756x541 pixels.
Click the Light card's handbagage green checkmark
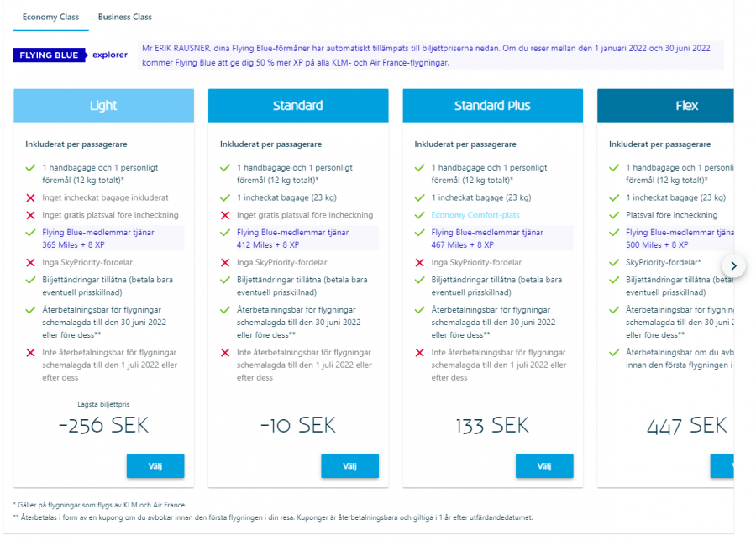point(30,168)
